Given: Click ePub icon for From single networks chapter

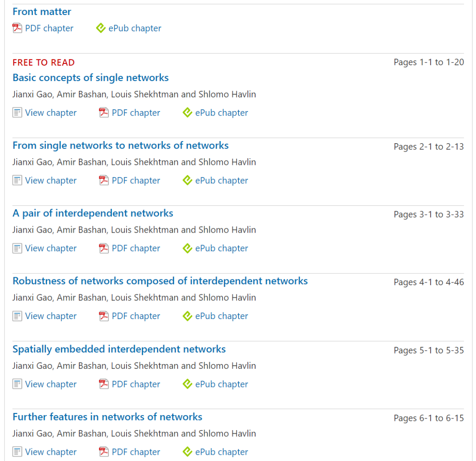Looking at the screenshot, I should [188, 181].
